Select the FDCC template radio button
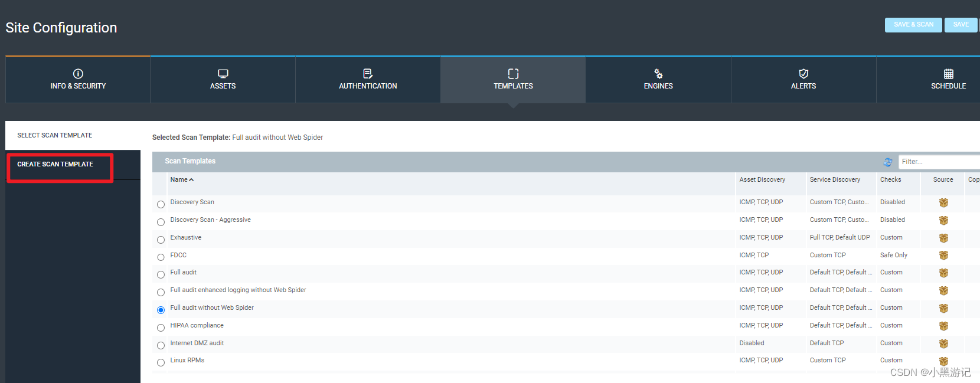980x383 pixels. point(161,257)
